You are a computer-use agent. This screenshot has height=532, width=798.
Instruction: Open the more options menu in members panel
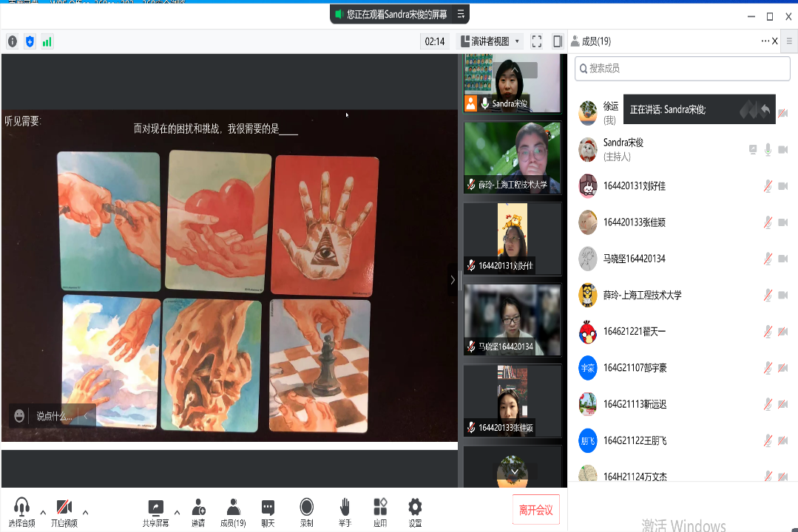765,41
